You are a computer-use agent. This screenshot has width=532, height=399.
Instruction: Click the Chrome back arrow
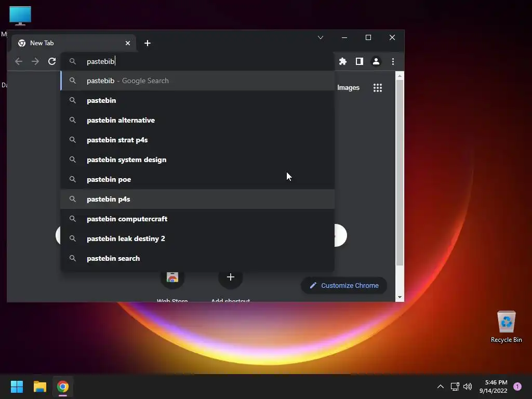click(x=19, y=61)
